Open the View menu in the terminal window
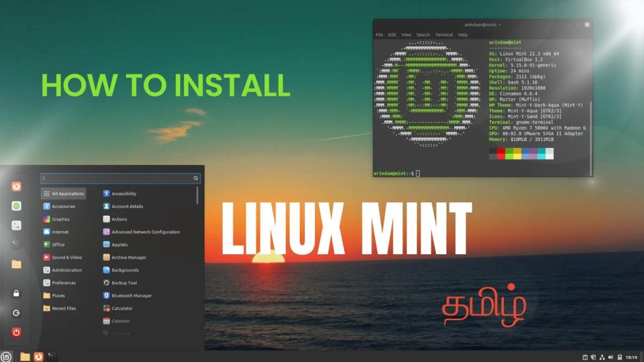Viewport: 644px width, 362px height. 406,35
